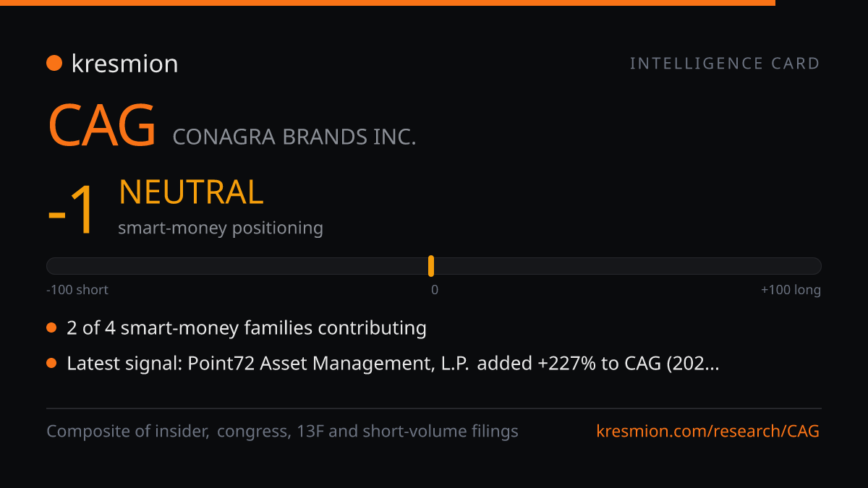
Task: Click the kresmion brand name
Action: click(124, 64)
